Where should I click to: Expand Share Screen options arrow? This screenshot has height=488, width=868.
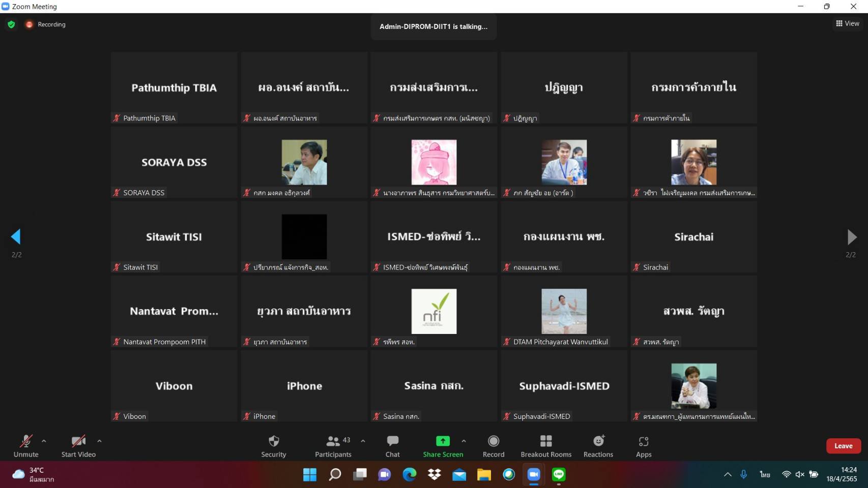464,441
